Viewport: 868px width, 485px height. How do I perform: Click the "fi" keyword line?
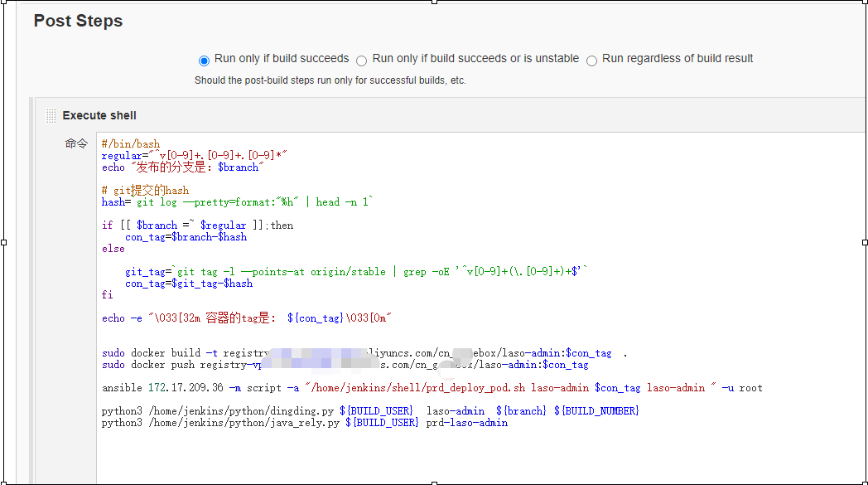coord(108,295)
